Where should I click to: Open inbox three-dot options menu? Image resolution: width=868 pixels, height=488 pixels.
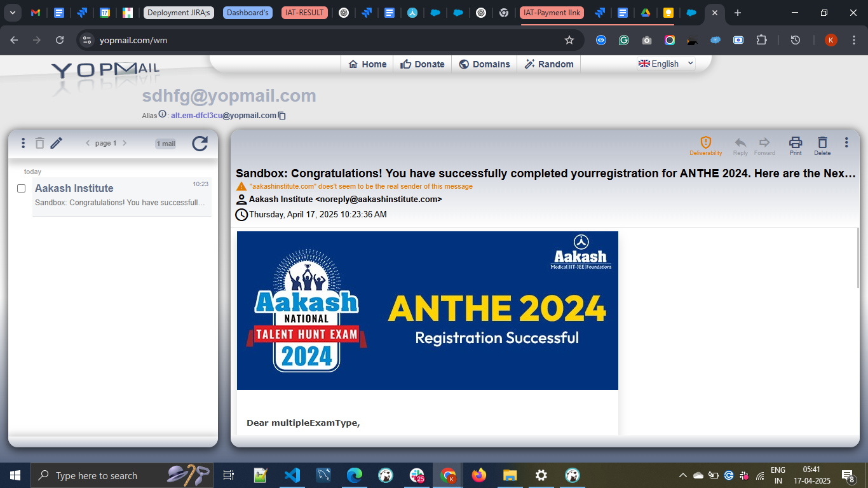point(23,144)
